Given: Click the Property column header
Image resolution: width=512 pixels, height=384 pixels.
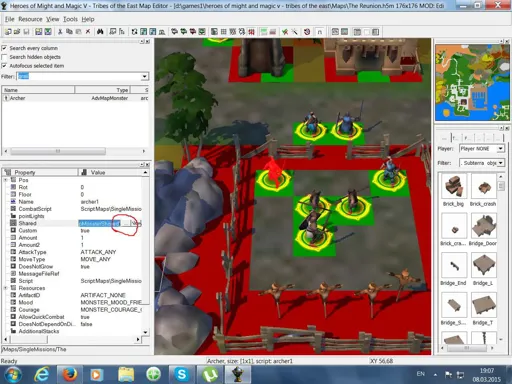Looking at the screenshot, I should [40, 172].
